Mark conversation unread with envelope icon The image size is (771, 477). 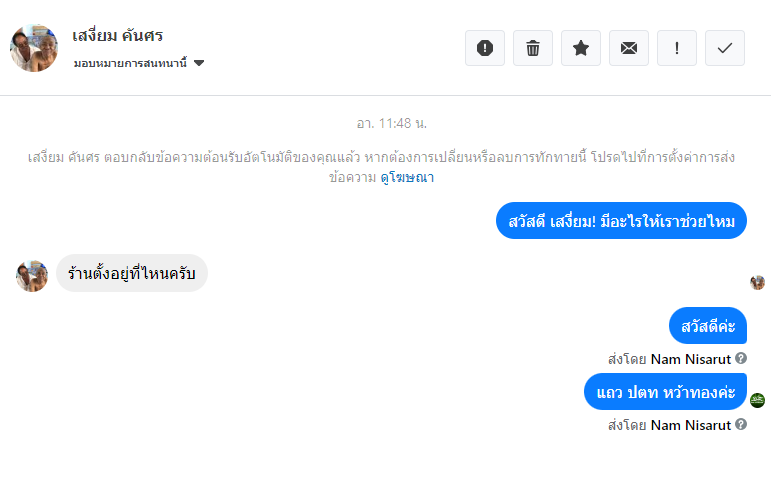click(x=629, y=48)
